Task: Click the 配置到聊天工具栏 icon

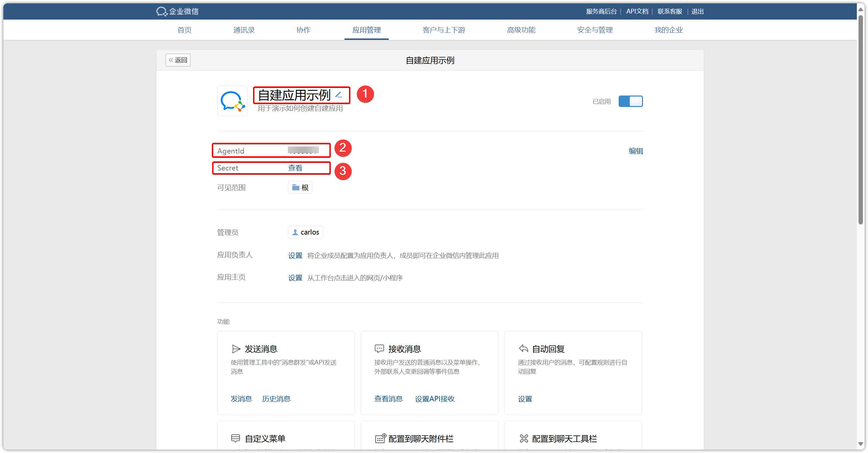Action: (524, 438)
